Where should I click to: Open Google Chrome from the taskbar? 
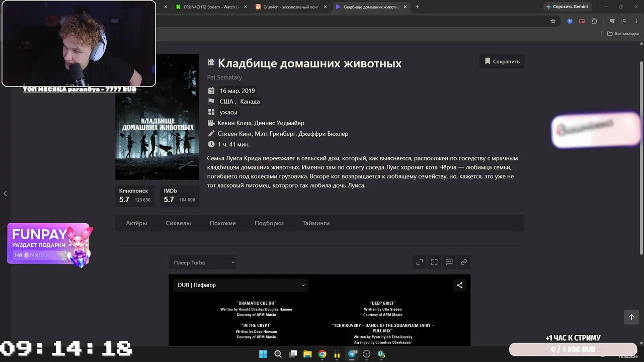click(323, 354)
